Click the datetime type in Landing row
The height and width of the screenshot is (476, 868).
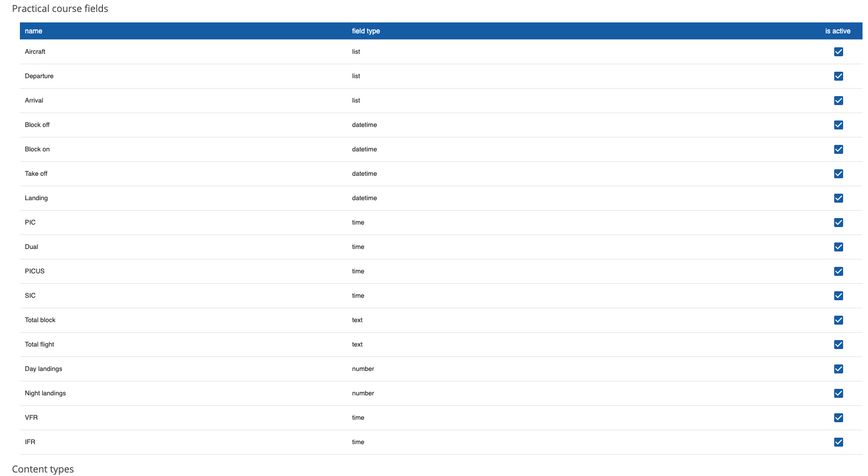(x=365, y=198)
